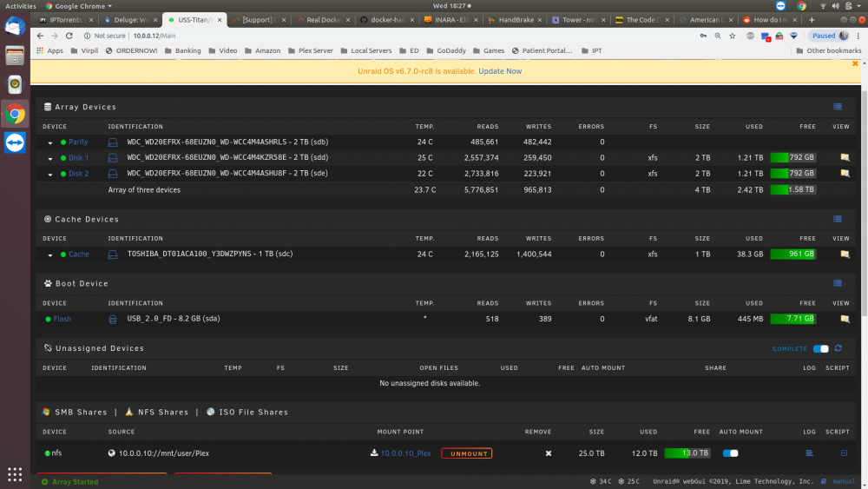The image size is (868, 489).
Task: Open the Local Servers bookmark folder
Action: coord(366,50)
